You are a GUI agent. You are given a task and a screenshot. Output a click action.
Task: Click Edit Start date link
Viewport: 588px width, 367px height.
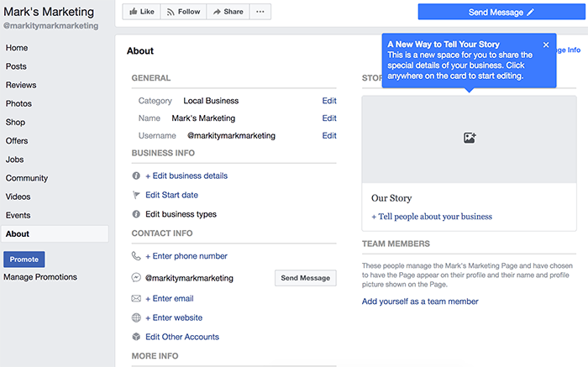(x=171, y=195)
